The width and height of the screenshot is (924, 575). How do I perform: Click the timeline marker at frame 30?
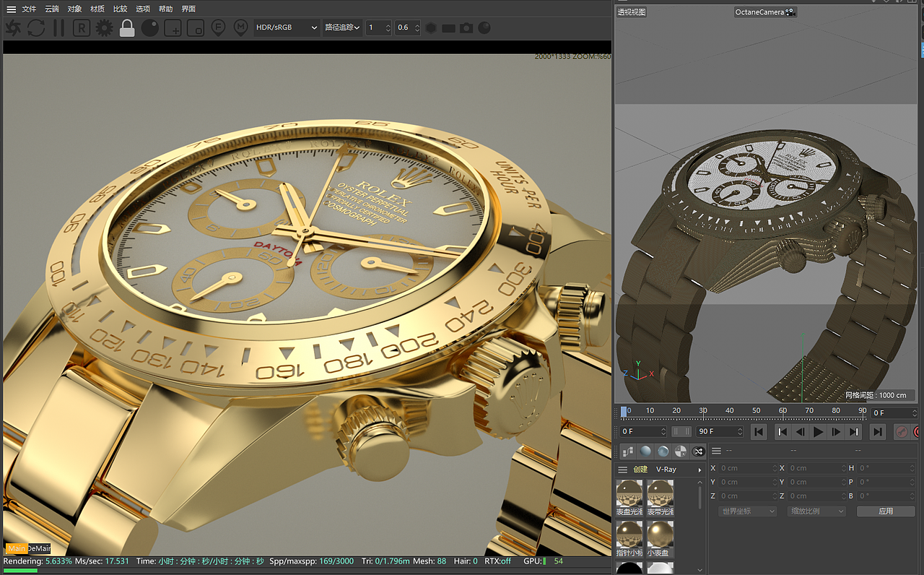click(703, 412)
